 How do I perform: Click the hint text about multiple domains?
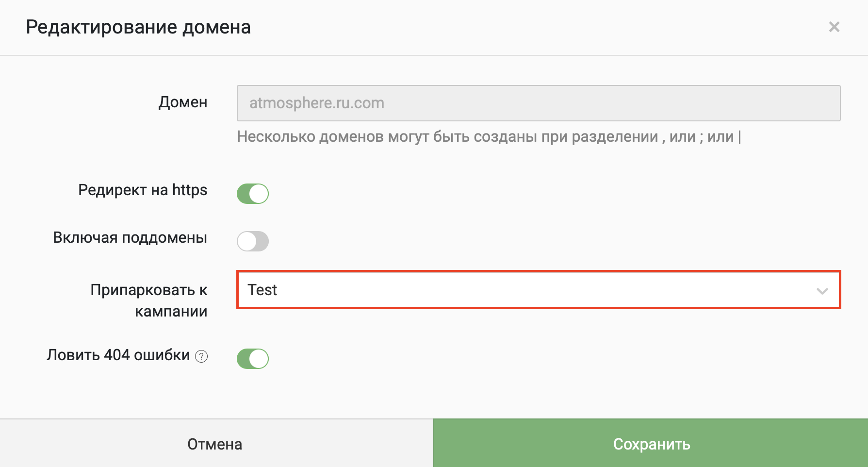[x=489, y=137]
